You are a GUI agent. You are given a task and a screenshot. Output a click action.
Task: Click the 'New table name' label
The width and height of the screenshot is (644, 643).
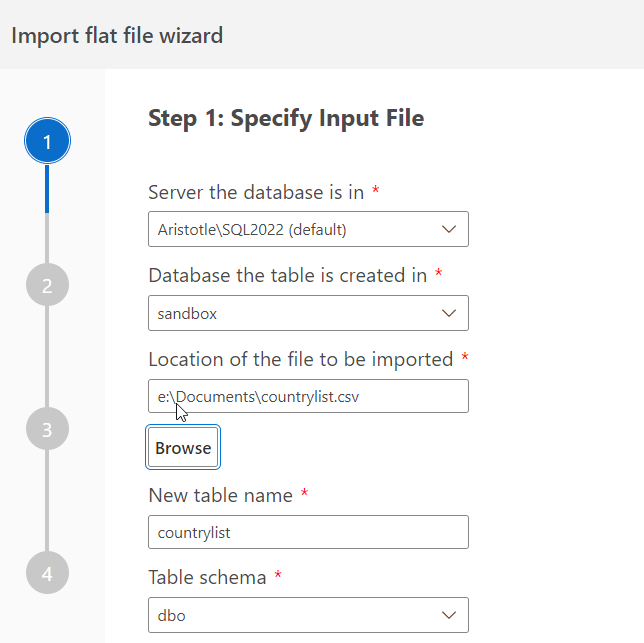pos(220,495)
